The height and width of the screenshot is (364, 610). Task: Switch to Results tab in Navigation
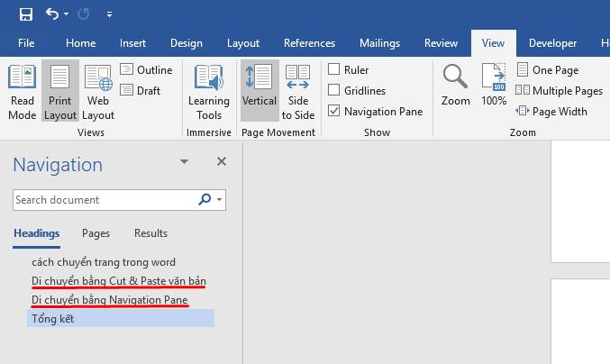[x=151, y=233]
